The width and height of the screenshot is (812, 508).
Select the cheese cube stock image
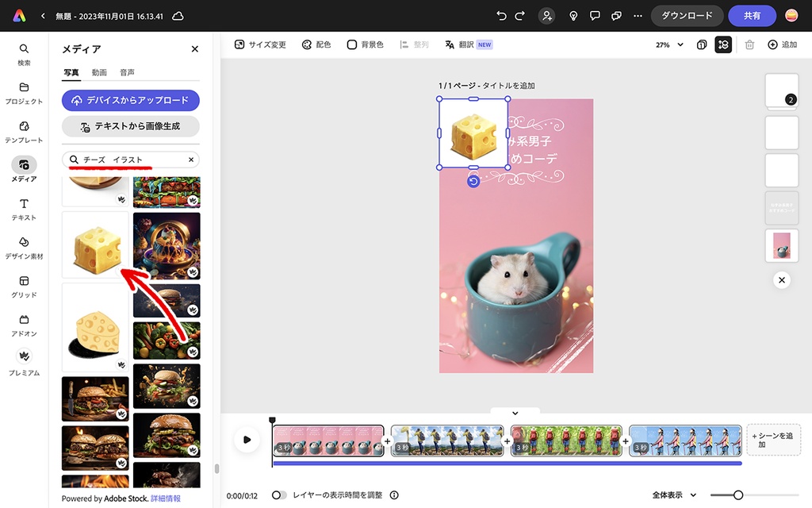click(95, 245)
